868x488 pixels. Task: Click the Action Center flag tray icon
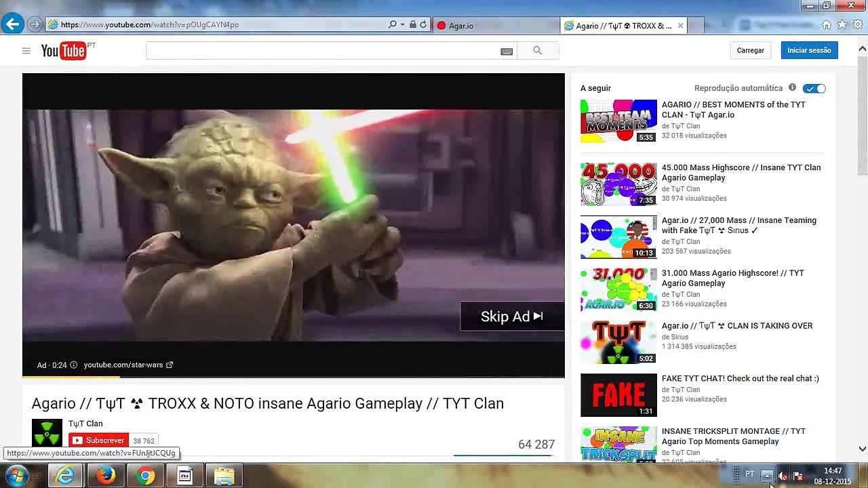[x=798, y=476]
